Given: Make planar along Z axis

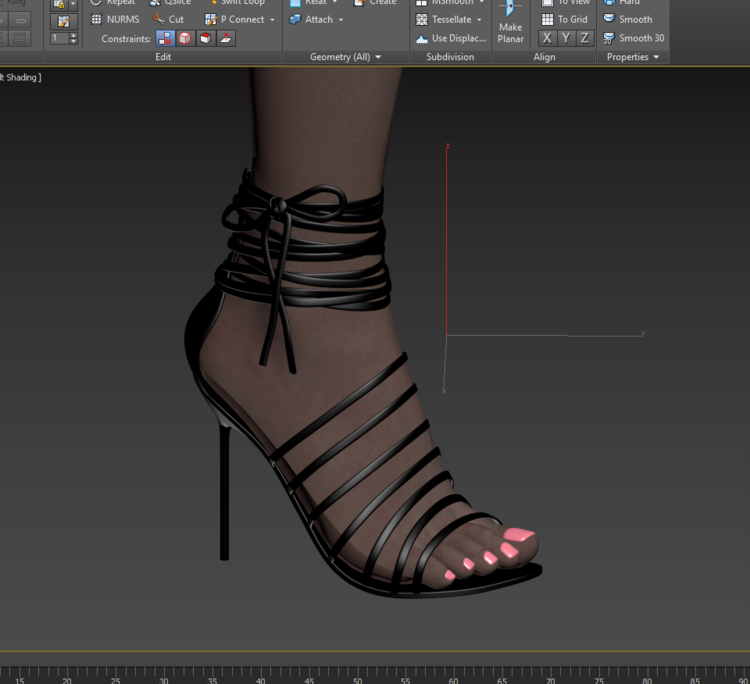Looking at the screenshot, I should 585,38.
